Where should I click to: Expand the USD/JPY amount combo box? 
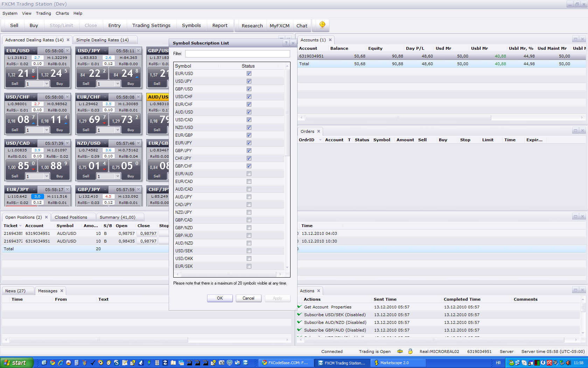(118, 84)
